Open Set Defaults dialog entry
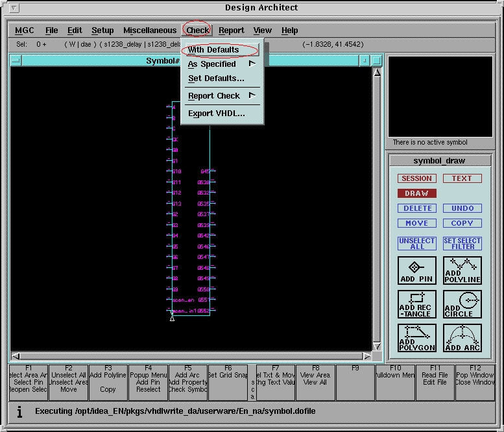This screenshot has height=432, width=504. 216,78
